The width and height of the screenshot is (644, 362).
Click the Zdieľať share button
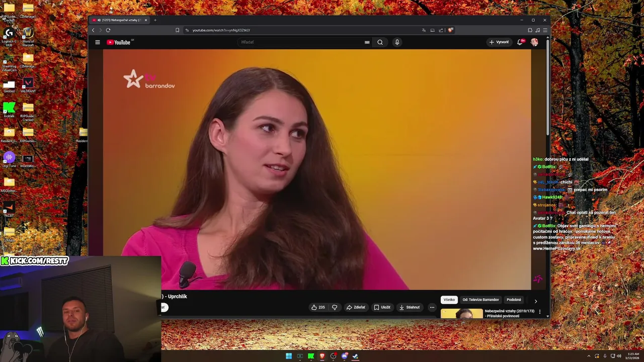[356, 307]
